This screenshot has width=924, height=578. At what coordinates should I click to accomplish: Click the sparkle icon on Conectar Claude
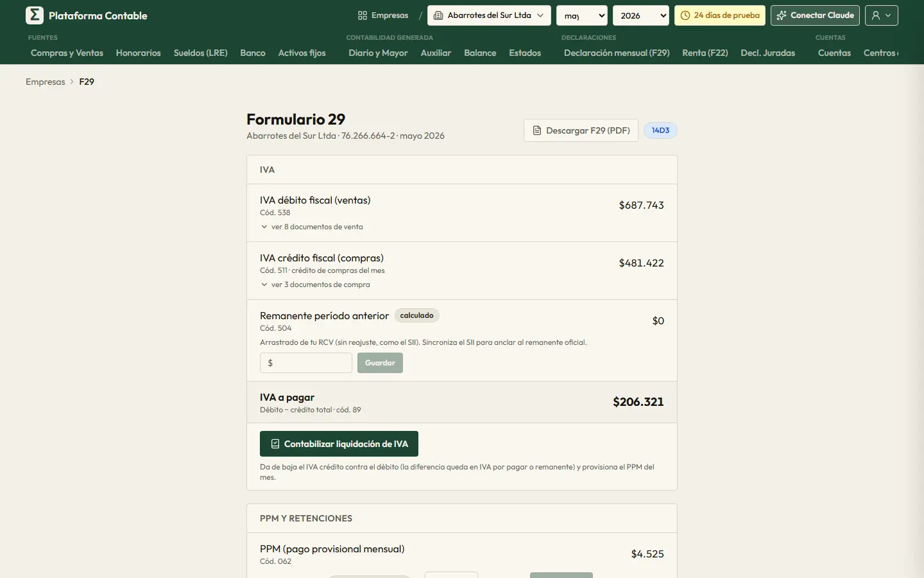tap(782, 15)
